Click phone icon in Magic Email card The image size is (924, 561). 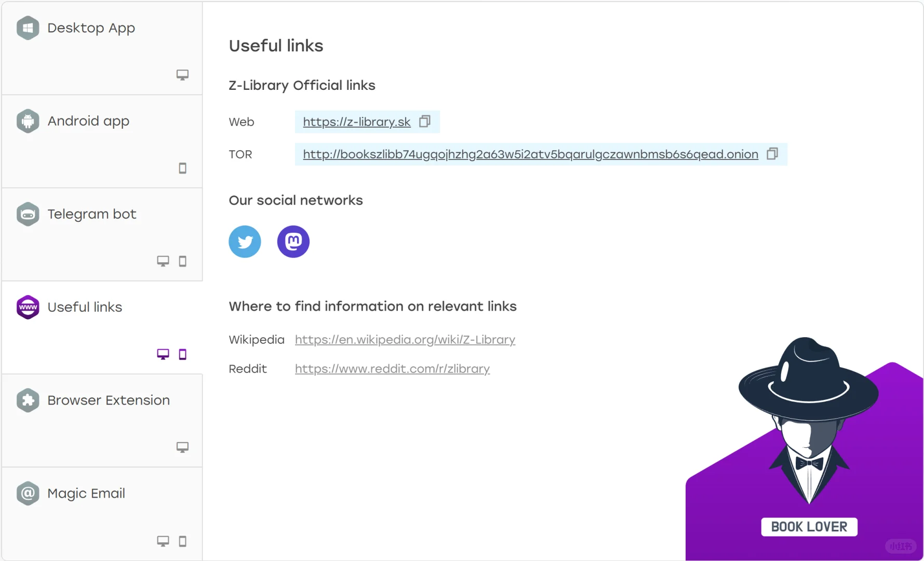point(182,541)
